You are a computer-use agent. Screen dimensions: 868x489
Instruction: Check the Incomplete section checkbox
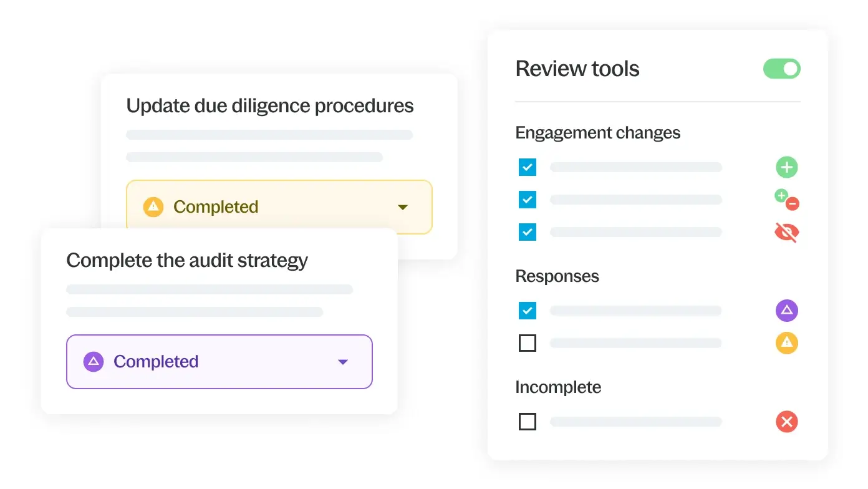(x=528, y=422)
